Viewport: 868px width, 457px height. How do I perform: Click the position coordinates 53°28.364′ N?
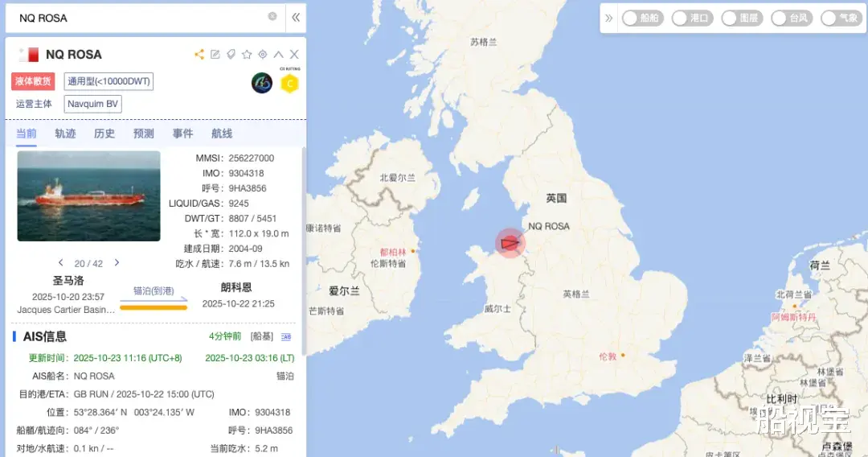(x=100, y=413)
